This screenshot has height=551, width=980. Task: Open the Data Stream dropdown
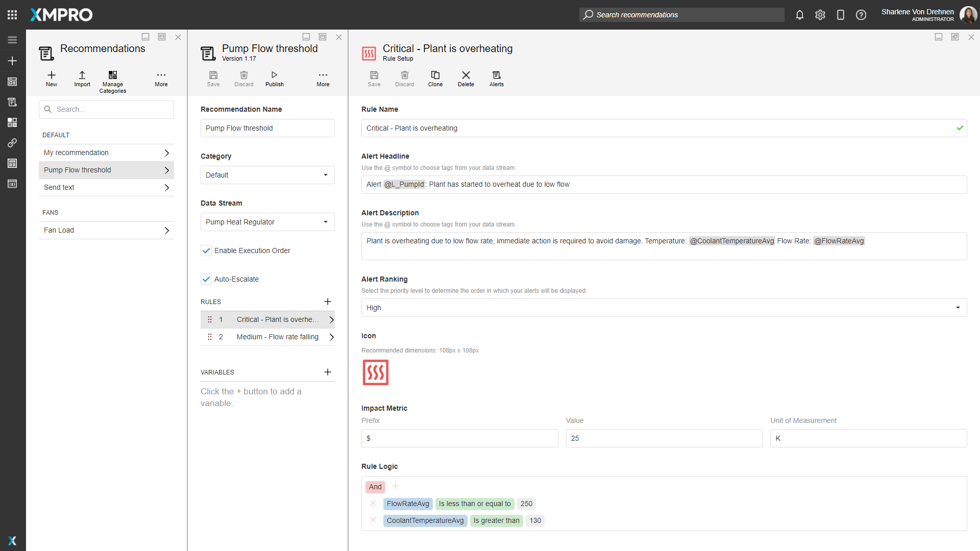tap(267, 222)
